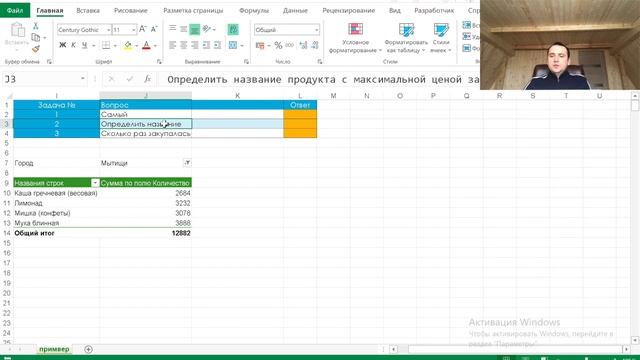Open Number group dialog launcher

pyautogui.click(x=320, y=62)
